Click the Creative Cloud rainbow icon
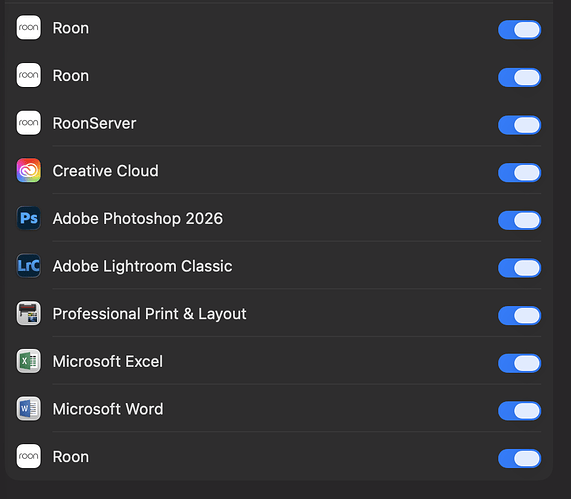The width and height of the screenshot is (571, 499). (28, 170)
